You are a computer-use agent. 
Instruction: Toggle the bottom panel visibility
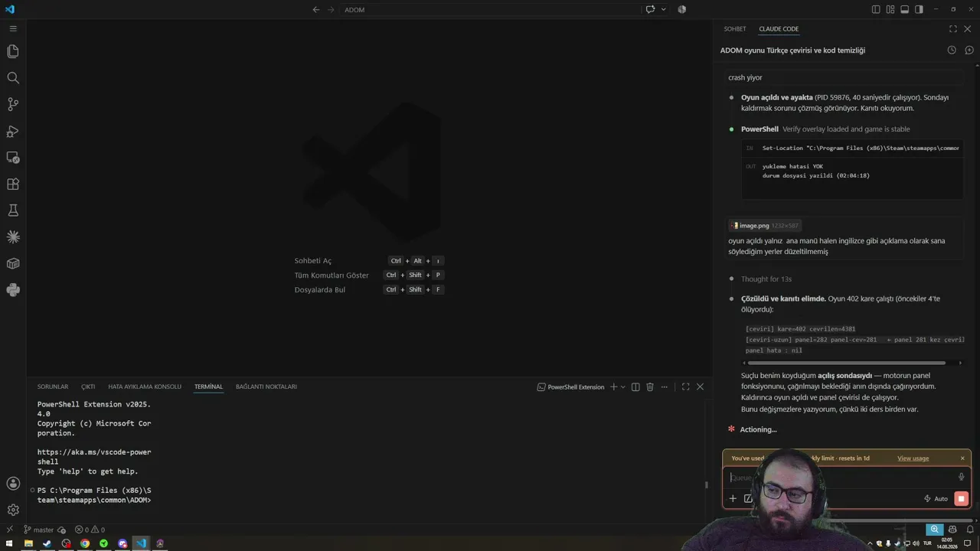pos(904,9)
